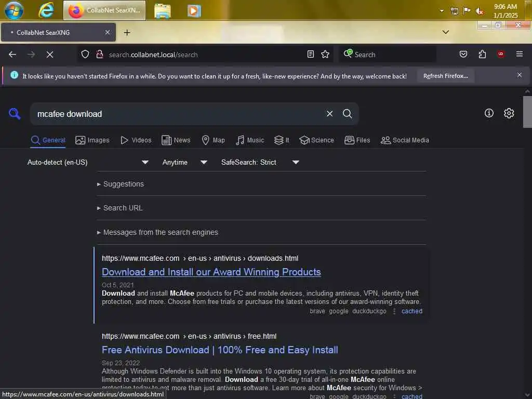Select the General category tab
This screenshot has width=532, height=399.
point(48,140)
